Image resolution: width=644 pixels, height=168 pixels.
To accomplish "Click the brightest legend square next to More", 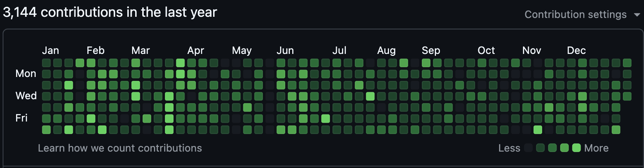I will (576, 148).
